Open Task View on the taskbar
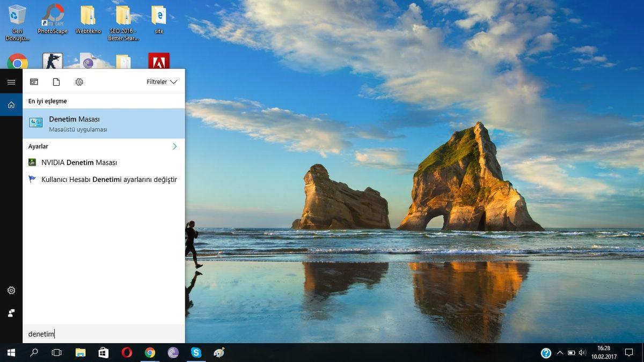Screen dimensions: 644x362 click(56, 353)
